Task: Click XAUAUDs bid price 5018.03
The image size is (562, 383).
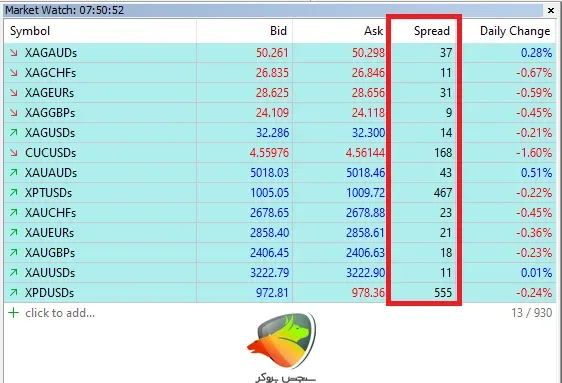Action: tap(269, 173)
